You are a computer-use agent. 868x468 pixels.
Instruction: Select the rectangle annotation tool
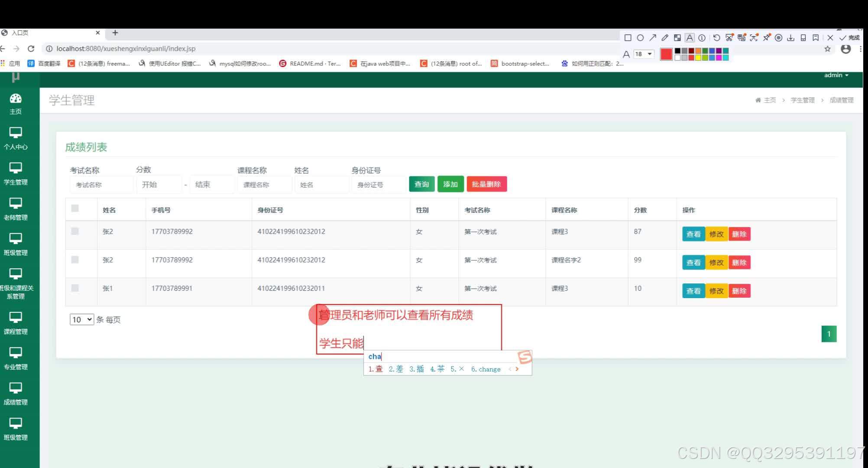click(x=628, y=38)
